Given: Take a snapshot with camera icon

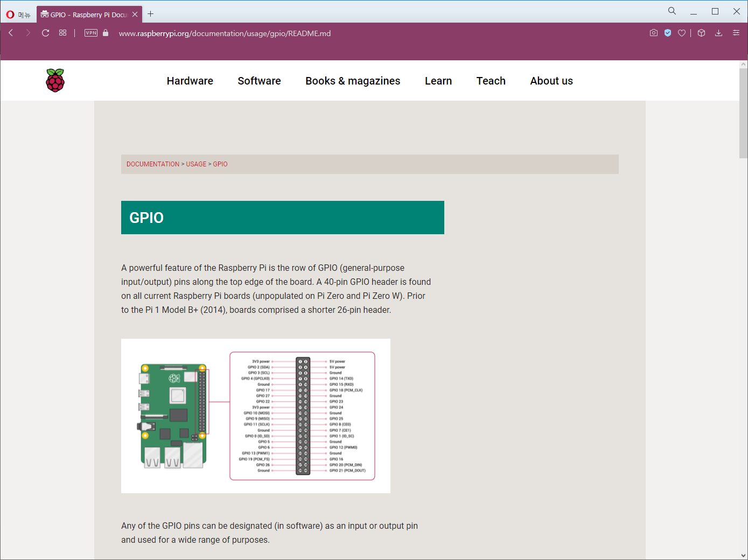Looking at the screenshot, I should pyautogui.click(x=654, y=33).
